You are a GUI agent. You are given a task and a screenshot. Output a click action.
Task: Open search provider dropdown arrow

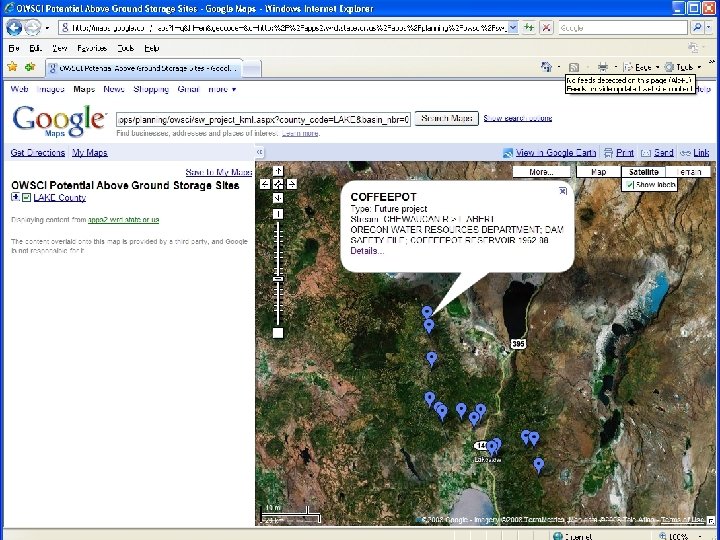tap(710, 28)
